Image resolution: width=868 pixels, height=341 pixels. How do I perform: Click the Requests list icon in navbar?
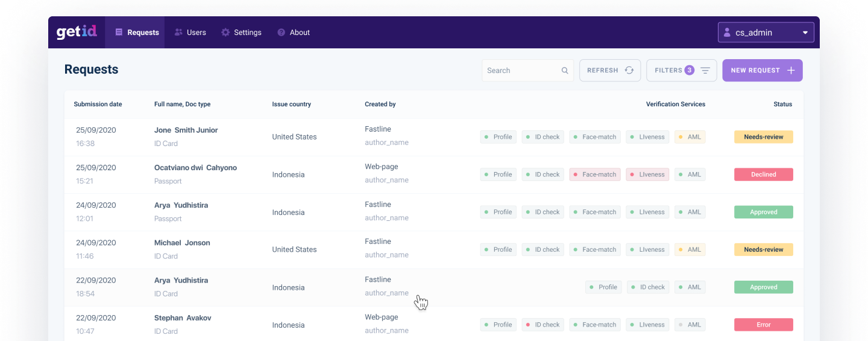point(119,33)
